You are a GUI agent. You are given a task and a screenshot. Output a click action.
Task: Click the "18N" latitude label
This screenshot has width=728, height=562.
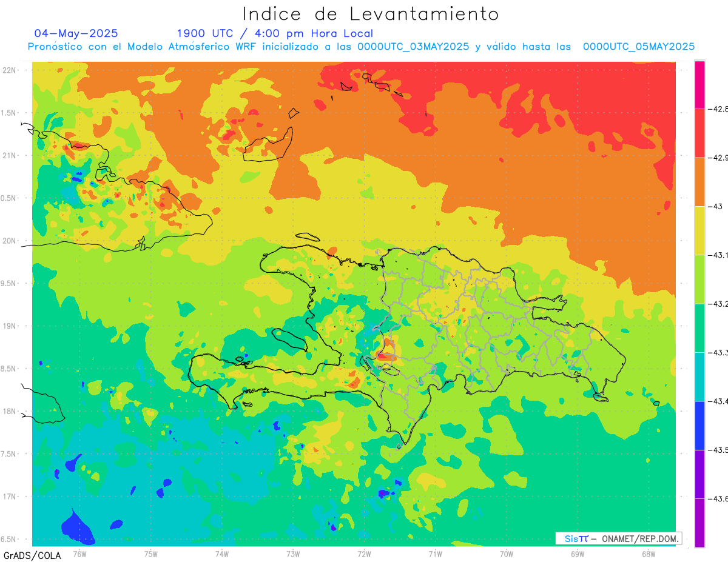8,411
